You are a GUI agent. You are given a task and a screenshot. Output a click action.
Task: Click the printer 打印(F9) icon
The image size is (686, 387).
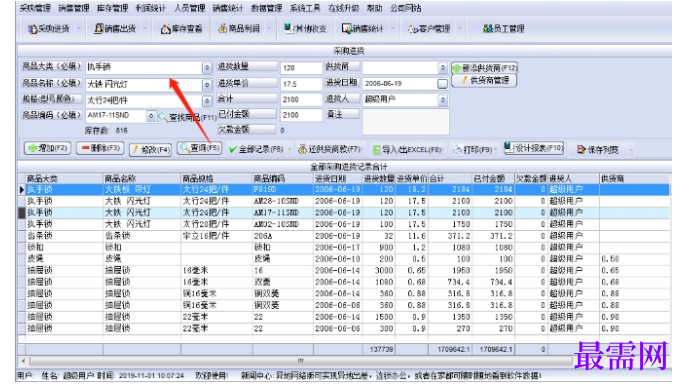coord(457,150)
